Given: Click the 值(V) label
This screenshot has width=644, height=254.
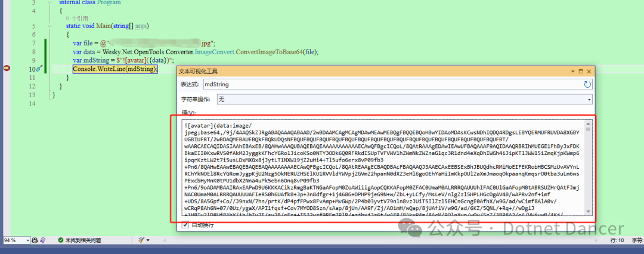Looking at the screenshot, I should click(188, 113).
